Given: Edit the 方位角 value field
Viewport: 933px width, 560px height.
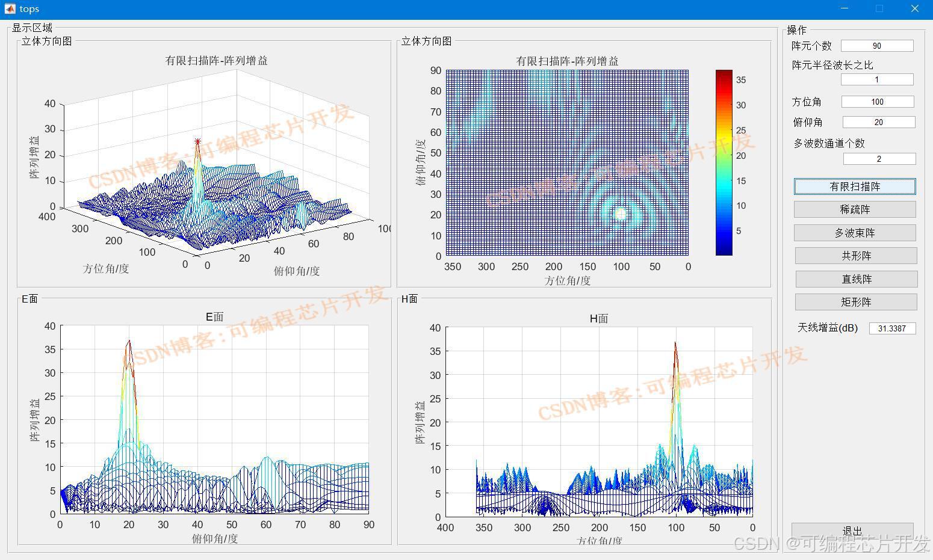Looking at the screenshot, I should (878, 102).
